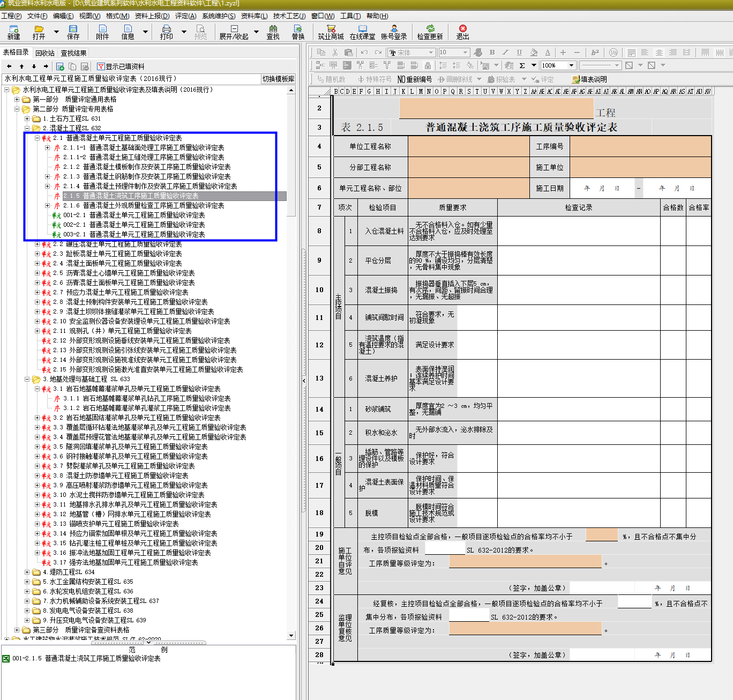Click the Sigma sum icon
The image size is (733, 700).
point(522,65)
